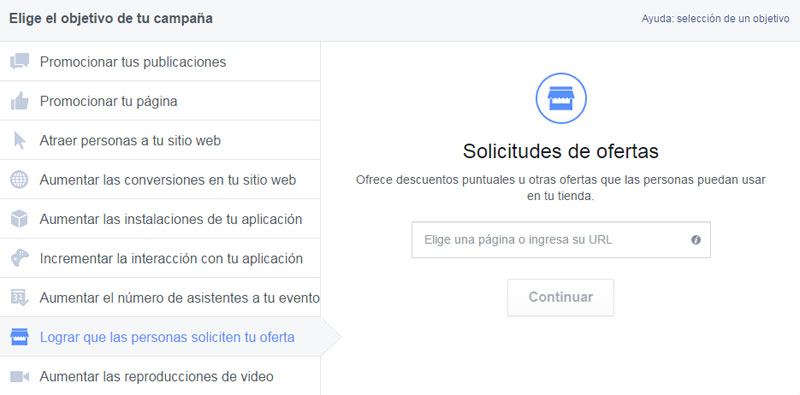
Task: Click the box icon for app installs
Action: click(19, 219)
